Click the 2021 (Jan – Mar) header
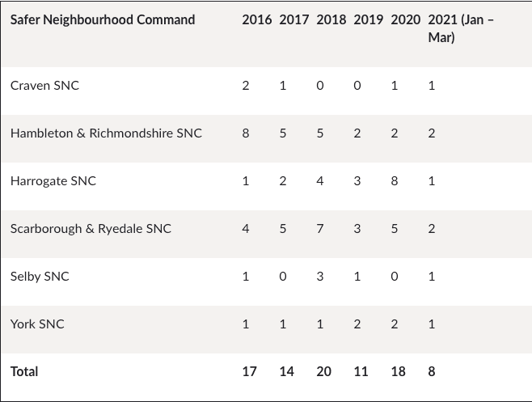The width and height of the screenshot is (532, 402). pos(461,28)
